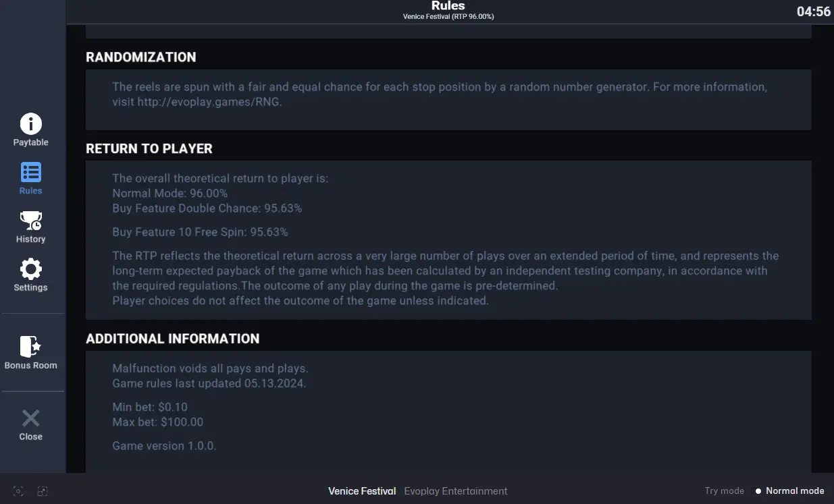This screenshot has height=504, width=834.
Task: Close the rules panel with the X
Action: click(x=30, y=418)
